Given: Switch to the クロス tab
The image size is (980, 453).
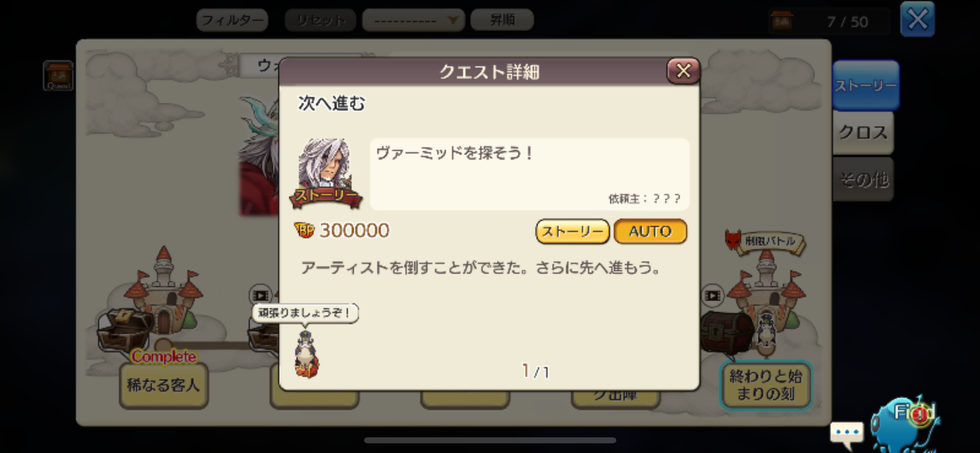Looking at the screenshot, I should pos(863,133).
